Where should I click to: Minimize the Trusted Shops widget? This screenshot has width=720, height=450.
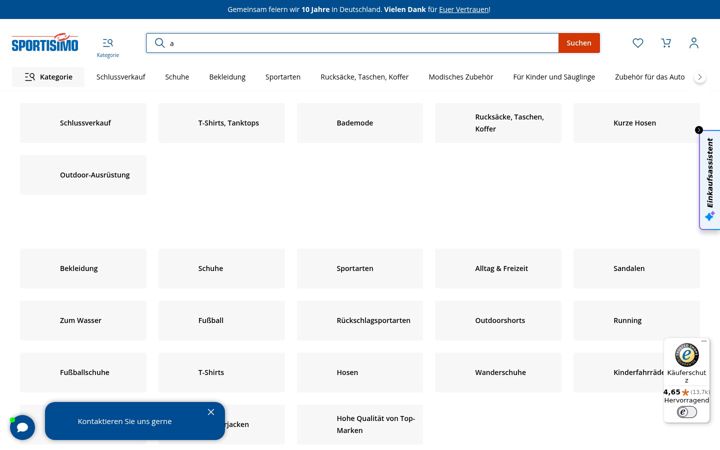pos(704,341)
